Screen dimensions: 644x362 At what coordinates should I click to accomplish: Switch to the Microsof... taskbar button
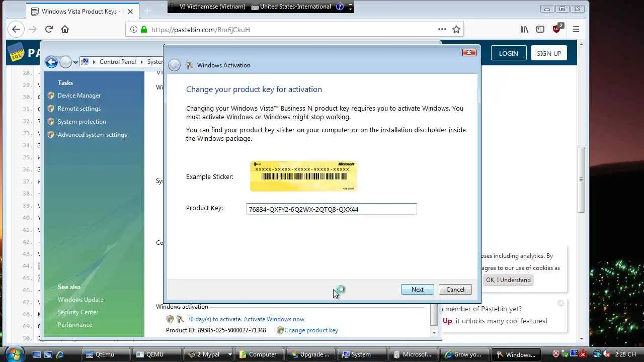(x=414, y=354)
